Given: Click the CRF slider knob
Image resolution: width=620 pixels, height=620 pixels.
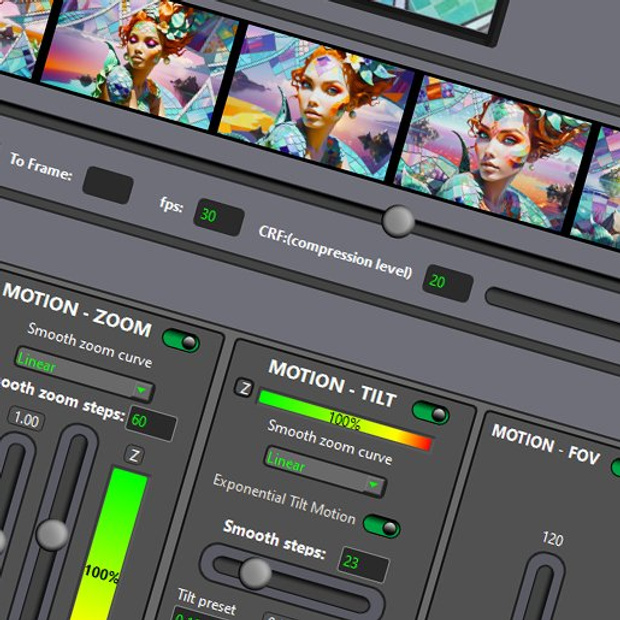Looking at the screenshot, I should pos(398,219).
